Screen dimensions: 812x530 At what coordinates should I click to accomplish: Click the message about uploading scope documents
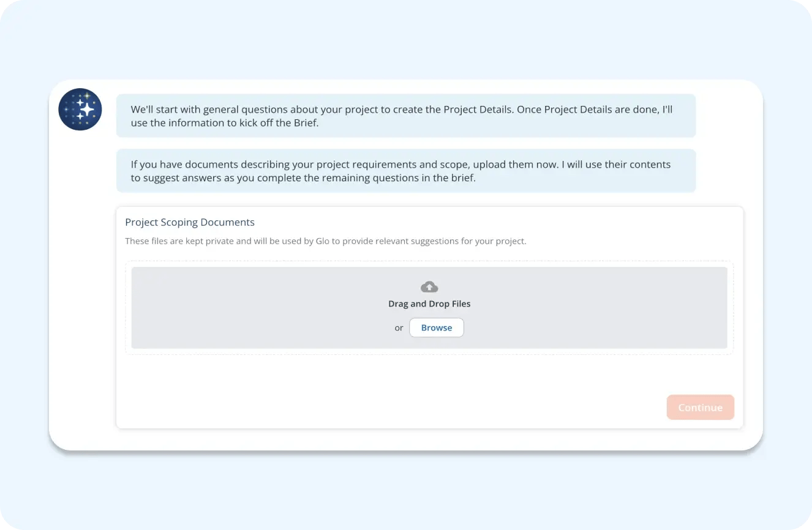405,171
